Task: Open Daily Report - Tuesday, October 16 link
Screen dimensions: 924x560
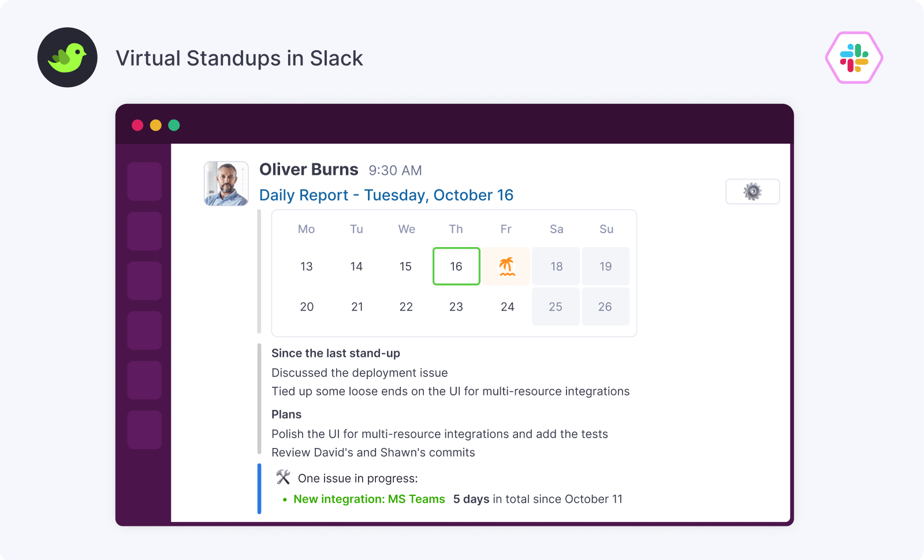Action: tap(386, 195)
